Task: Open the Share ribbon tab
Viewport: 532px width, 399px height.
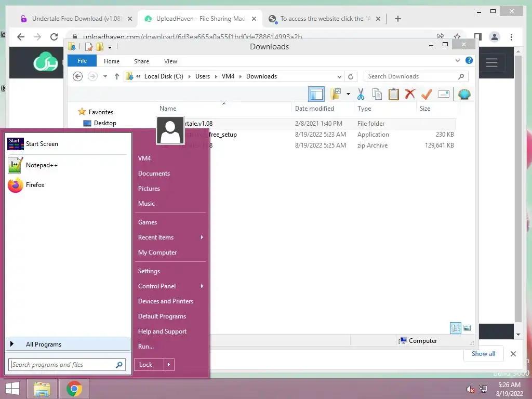Action: [141, 61]
